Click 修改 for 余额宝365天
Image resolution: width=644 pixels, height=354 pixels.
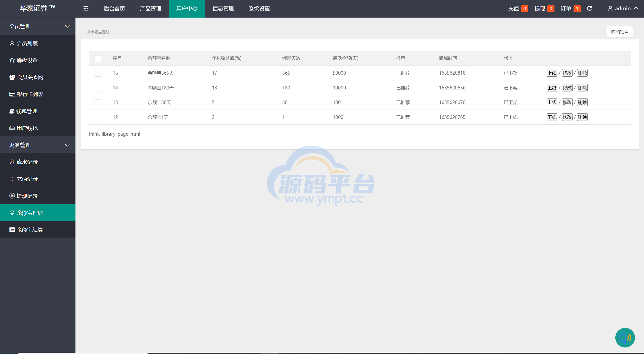click(567, 73)
